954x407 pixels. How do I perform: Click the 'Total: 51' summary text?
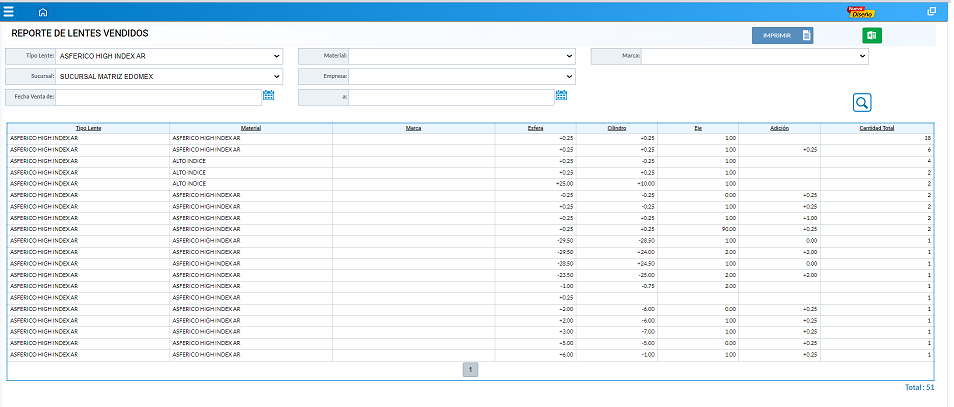(919, 388)
